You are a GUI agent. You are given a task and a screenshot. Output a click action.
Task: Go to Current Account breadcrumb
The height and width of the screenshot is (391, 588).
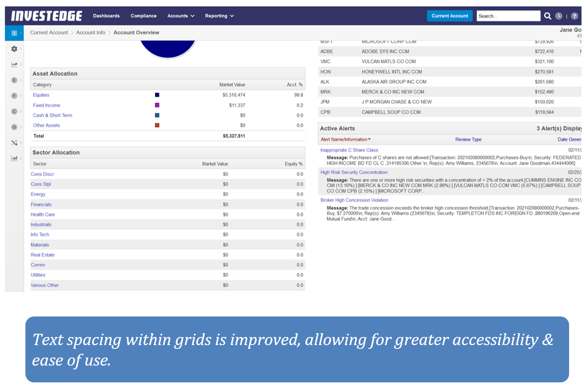click(x=49, y=32)
